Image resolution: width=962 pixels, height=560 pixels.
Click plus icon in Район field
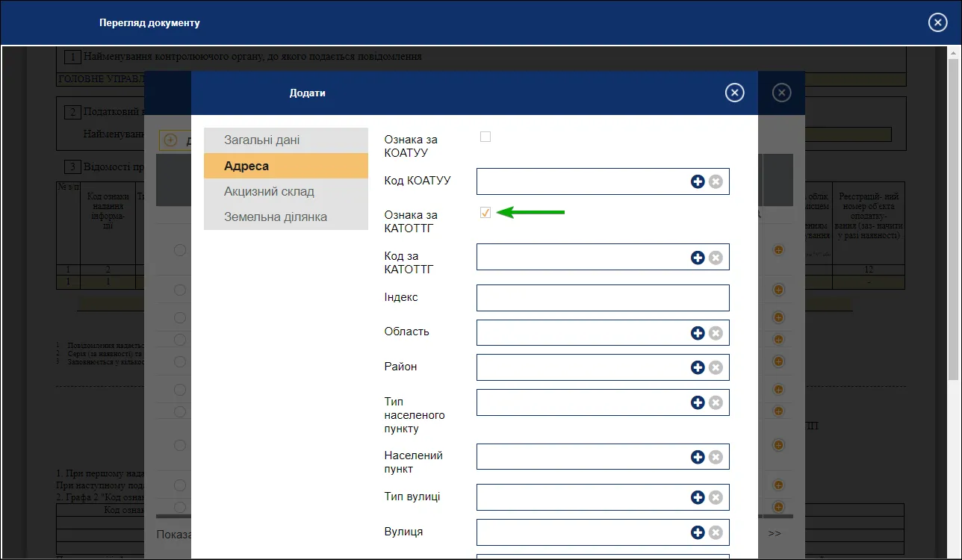(698, 367)
